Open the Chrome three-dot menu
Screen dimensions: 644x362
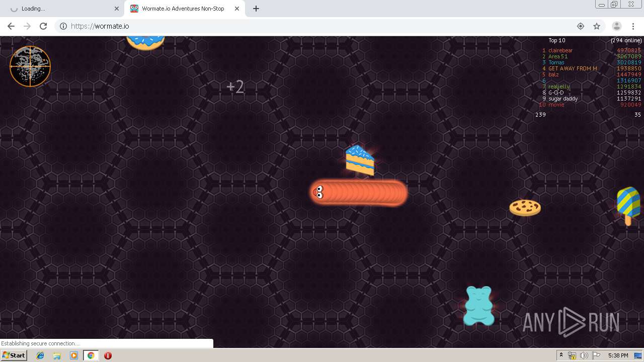633,26
